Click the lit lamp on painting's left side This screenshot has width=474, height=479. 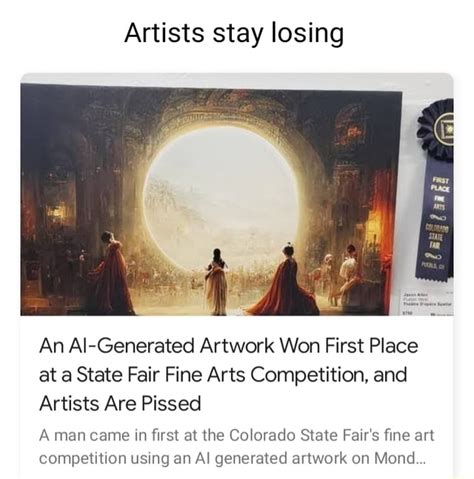pos(55,210)
